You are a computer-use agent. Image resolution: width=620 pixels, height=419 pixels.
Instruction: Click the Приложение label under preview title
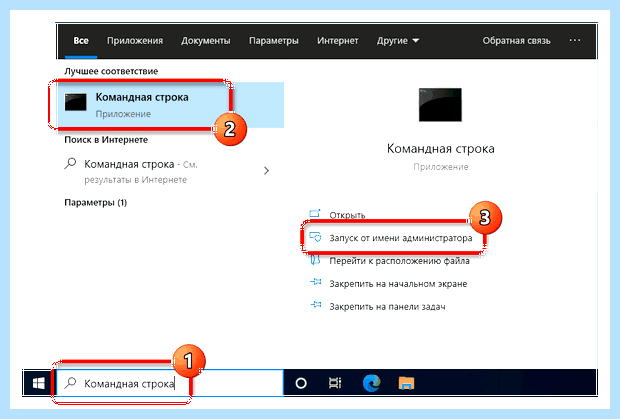[x=440, y=167]
